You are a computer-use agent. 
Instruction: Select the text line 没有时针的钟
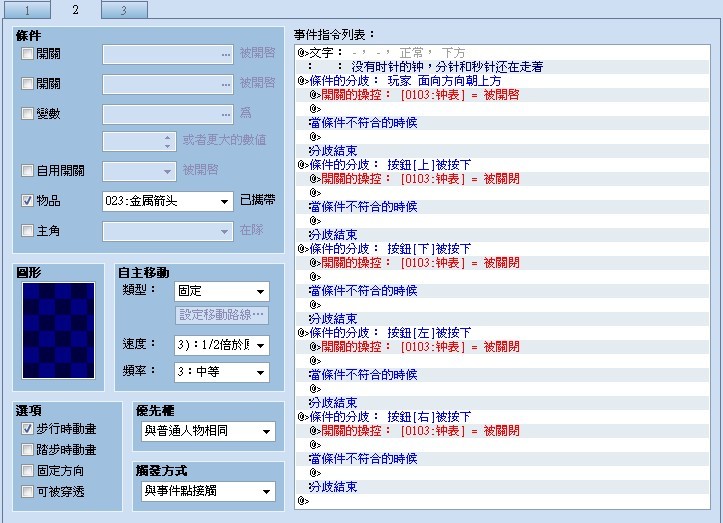click(503, 67)
